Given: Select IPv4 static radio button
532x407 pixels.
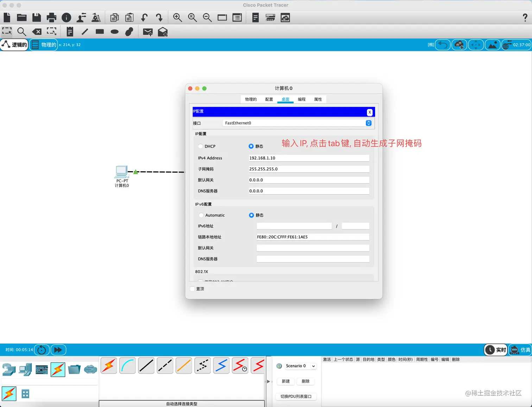Looking at the screenshot, I should point(251,146).
